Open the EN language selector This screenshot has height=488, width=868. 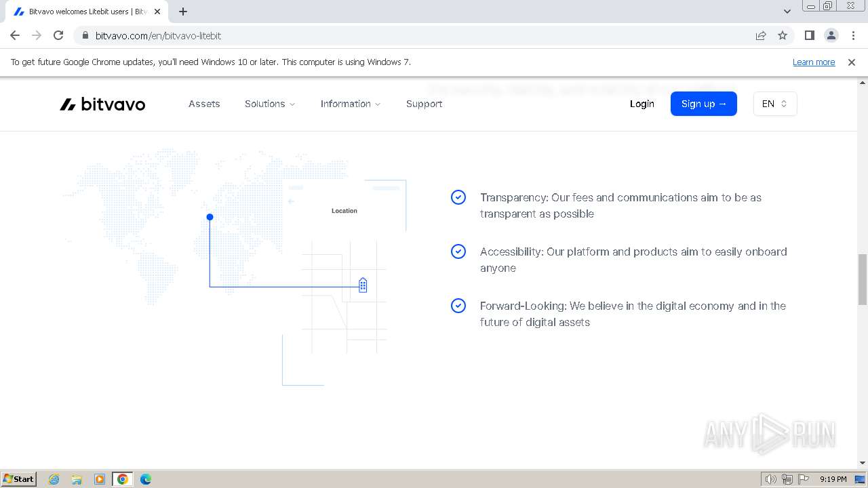click(x=775, y=104)
